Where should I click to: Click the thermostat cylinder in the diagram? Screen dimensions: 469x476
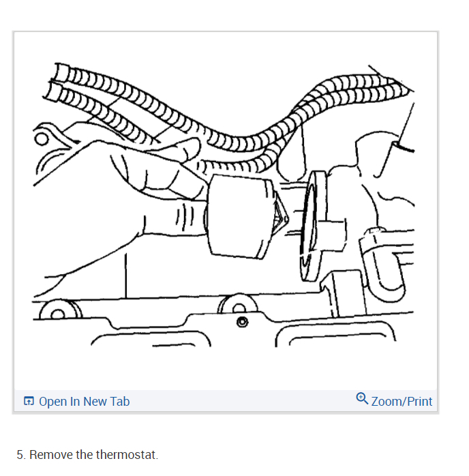click(239, 218)
